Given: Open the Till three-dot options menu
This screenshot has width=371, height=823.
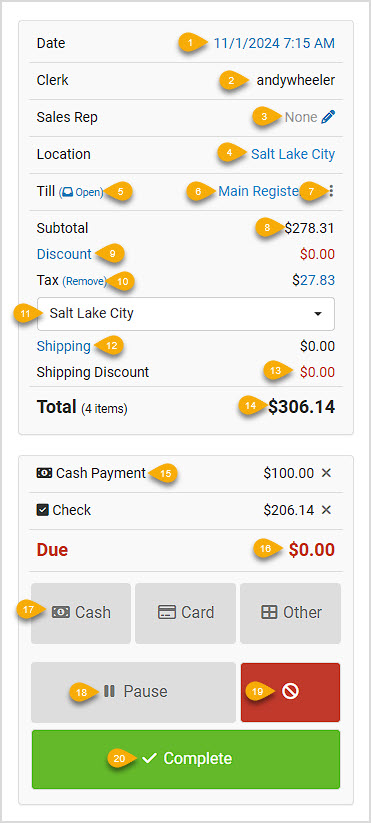Looking at the screenshot, I should tap(331, 192).
